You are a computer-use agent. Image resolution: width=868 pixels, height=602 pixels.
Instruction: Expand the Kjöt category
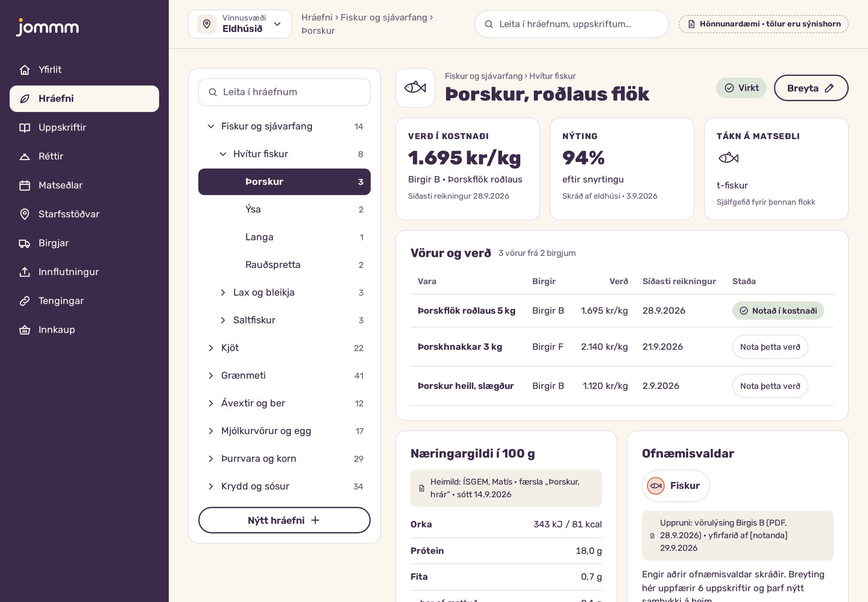(211, 348)
